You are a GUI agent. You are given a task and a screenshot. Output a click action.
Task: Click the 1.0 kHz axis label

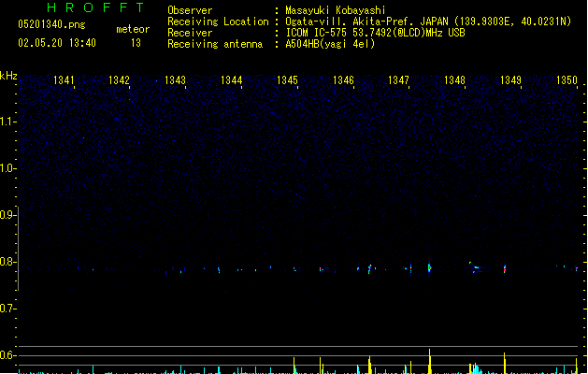click(x=7, y=168)
